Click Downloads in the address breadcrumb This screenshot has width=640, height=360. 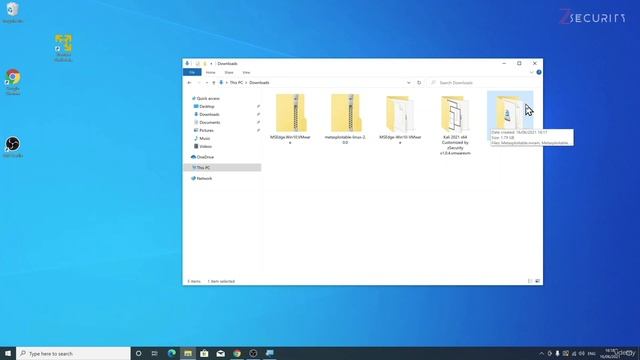259,82
